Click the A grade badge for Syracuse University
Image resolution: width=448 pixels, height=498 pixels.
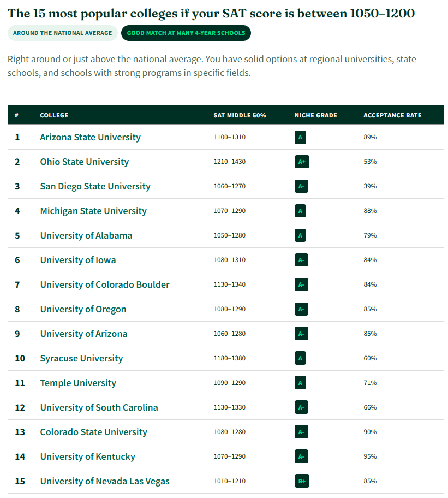(x=300, y=358)
